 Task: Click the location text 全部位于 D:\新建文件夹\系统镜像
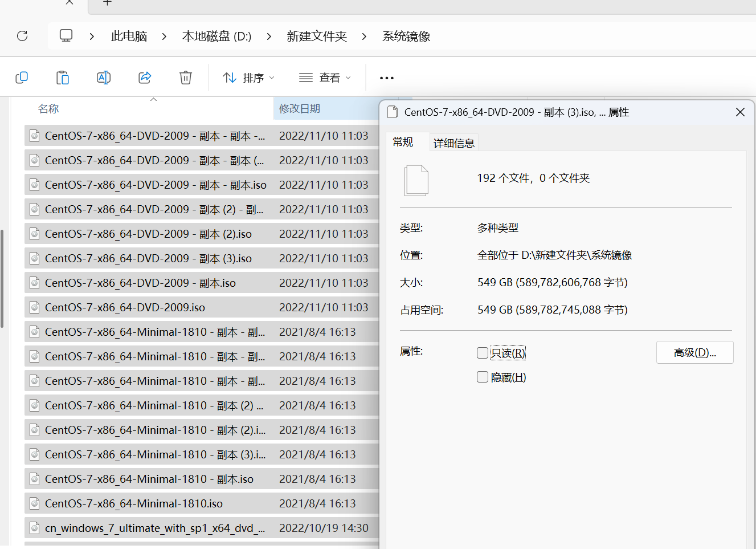coord(554,255)
